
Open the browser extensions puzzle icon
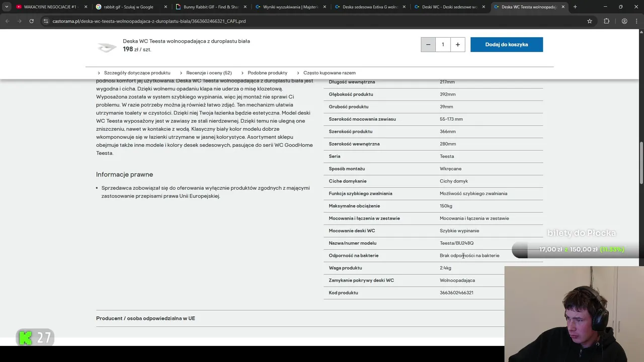pos(606,21)
